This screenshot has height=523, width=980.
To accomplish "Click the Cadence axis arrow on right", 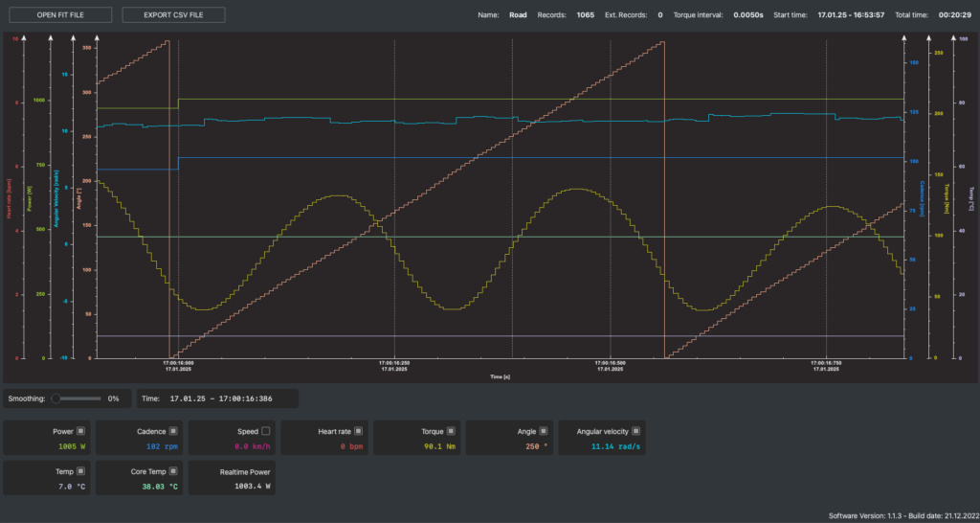I will pyautogui.click(x=904, y=36).
